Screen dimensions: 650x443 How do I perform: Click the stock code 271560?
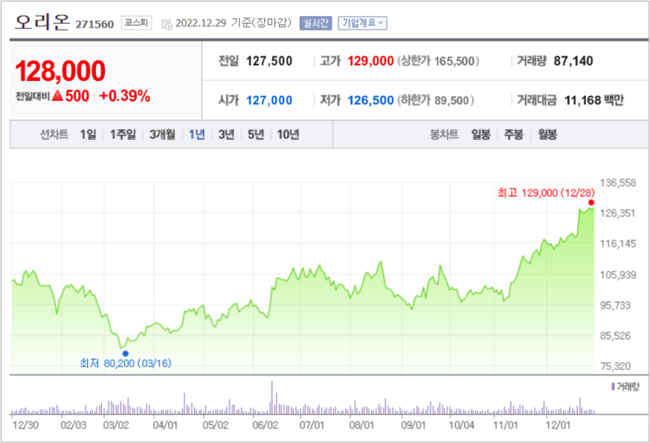(95, 24)
